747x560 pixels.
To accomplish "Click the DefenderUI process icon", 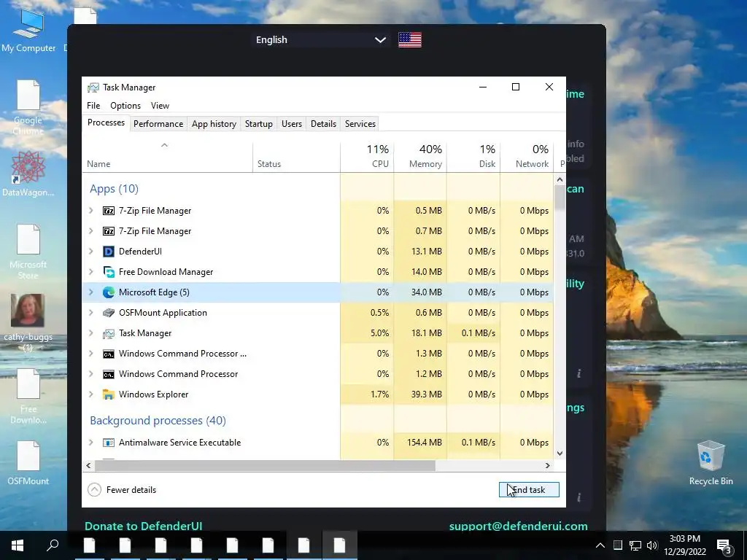I will (x=109, y=252).
